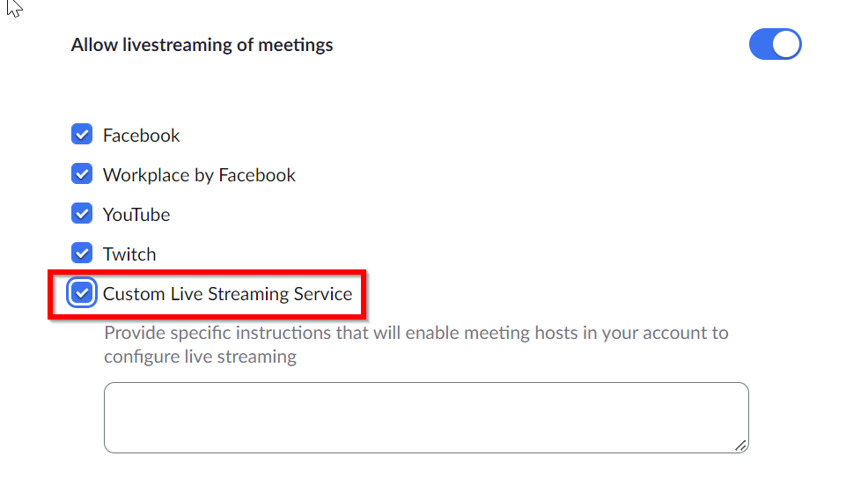The height and width of the screenshot is (493, 868).
Task: Disable the Allow livestreaming of meetings toggle
Action: point(775,44)
